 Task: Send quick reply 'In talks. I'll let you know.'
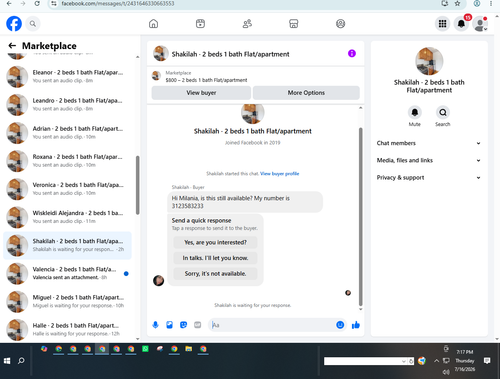[215, 258]
